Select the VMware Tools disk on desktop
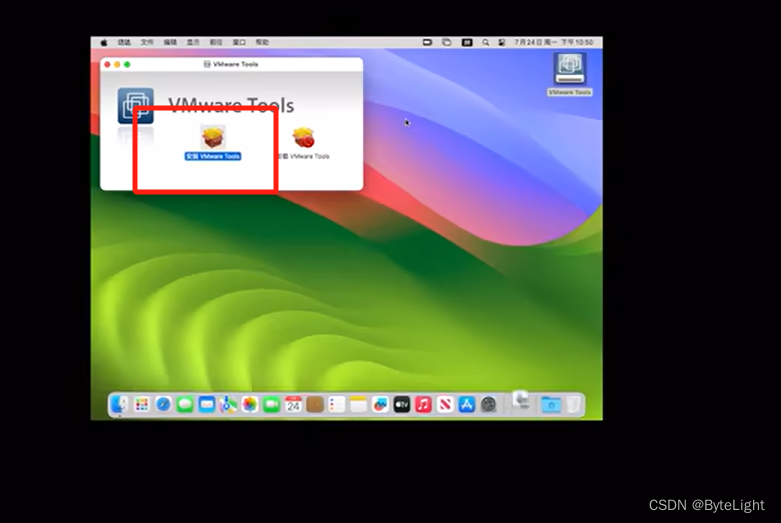Screen dimensions: 781x523 coord(569,70)
